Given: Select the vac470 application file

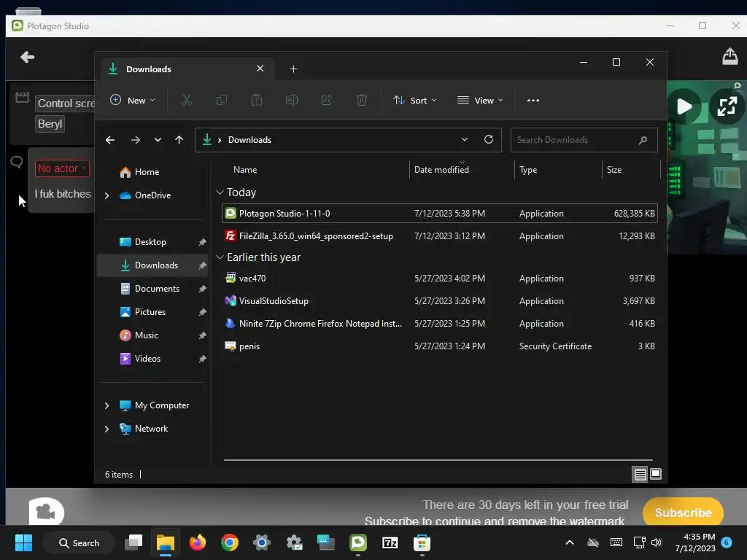Looking at the screenshot, I should (439, 278).
